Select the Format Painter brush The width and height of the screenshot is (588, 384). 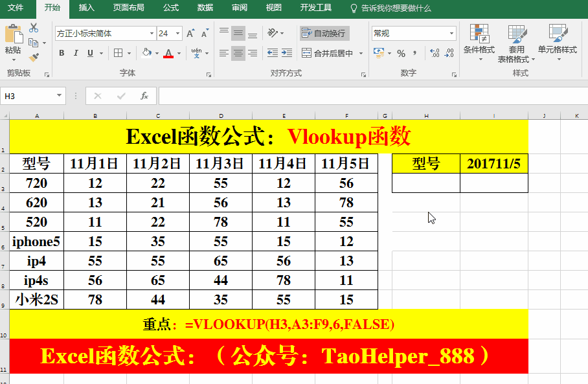point(34,57)
